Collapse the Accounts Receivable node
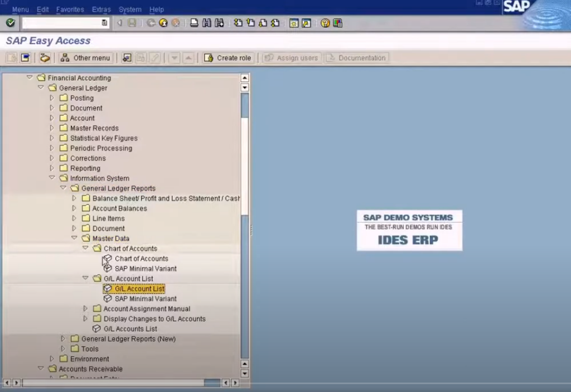571x392 pixels. pyautogui.click(x=41, y=369)
